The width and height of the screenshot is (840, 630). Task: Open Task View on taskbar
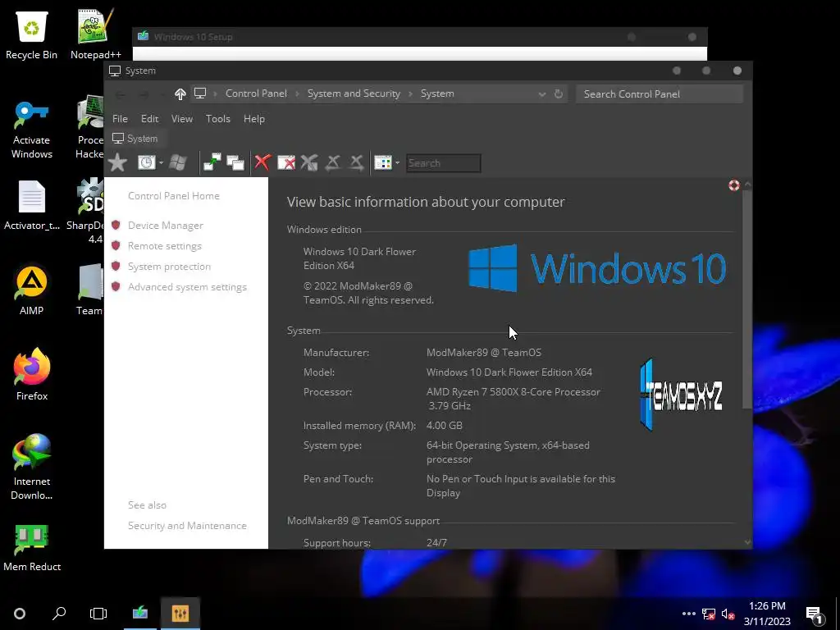(x=98, y=614)
